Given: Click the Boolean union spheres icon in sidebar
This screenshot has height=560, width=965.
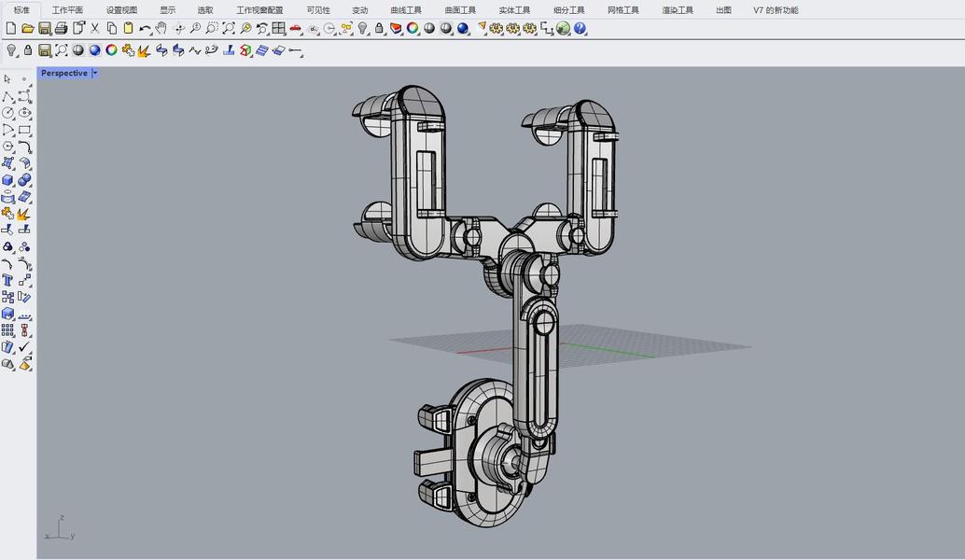Looking at the screenshot, I should 24,180.
